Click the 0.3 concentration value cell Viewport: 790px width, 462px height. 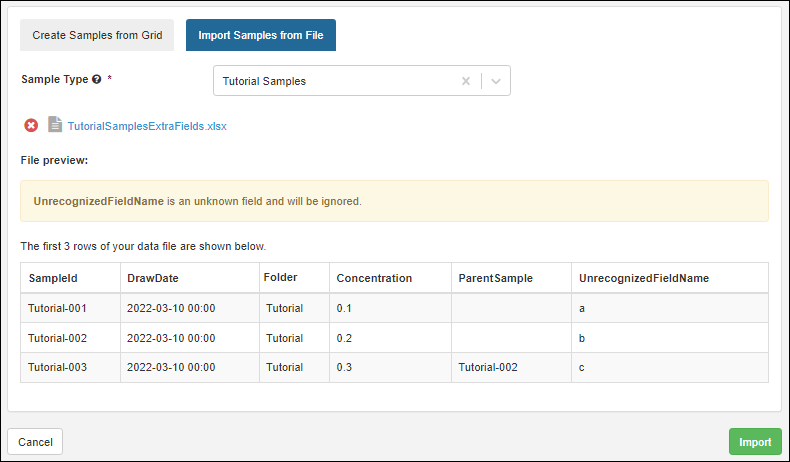pyautogui.click(x=345, y=367)
